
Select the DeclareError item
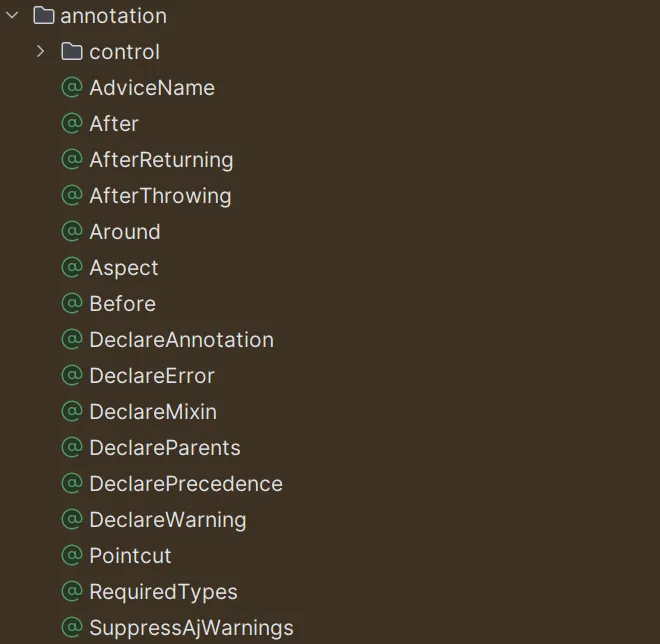click(152, 376)
